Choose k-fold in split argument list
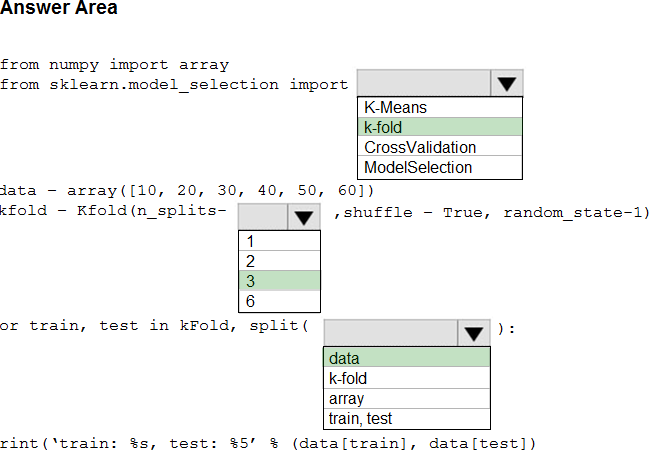This screenshot has width=649, height=451. 407,378
